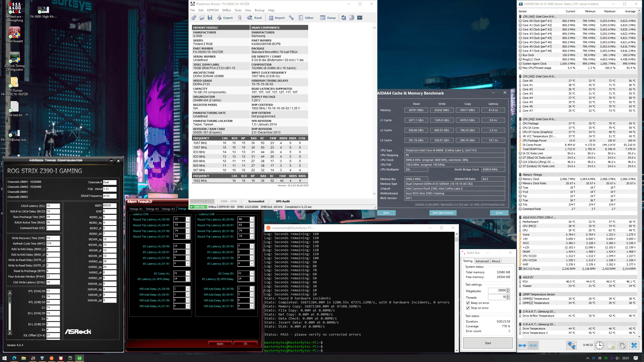Image resolution: width=644 pixels, height=362 pixels.
Task: Click Microsoft Edge on the taskbar
Action: (x=14, y=358)
